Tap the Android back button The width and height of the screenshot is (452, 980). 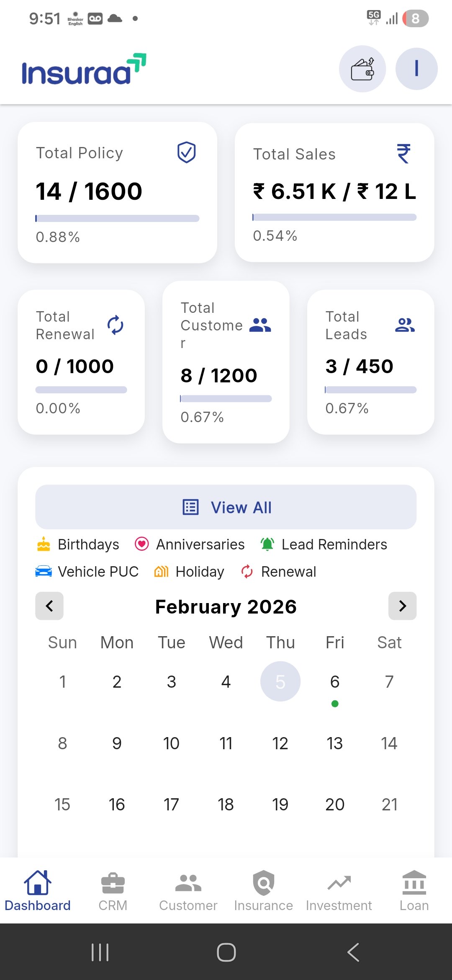pos(353,952)
